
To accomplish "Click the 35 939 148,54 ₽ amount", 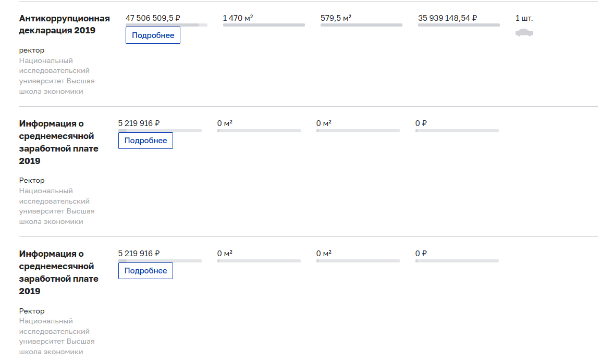I will click(447, 18).
